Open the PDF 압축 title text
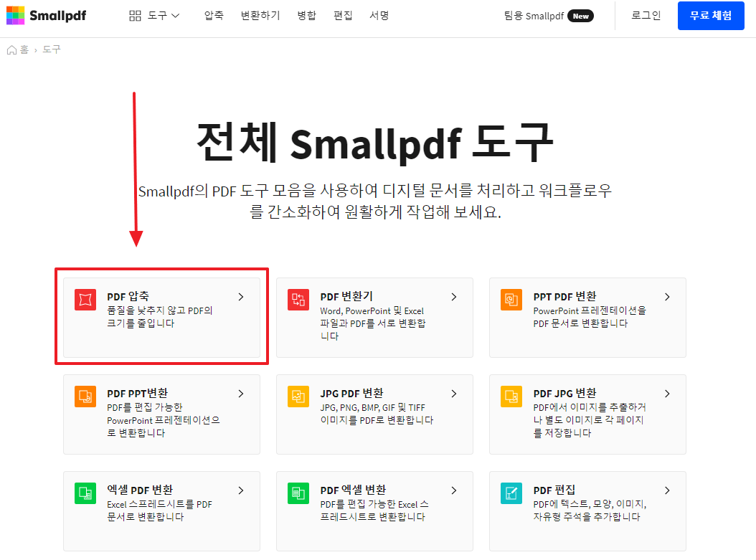This screenshot has width=756, height=560. pyautogui.click(x=128, y=296)
